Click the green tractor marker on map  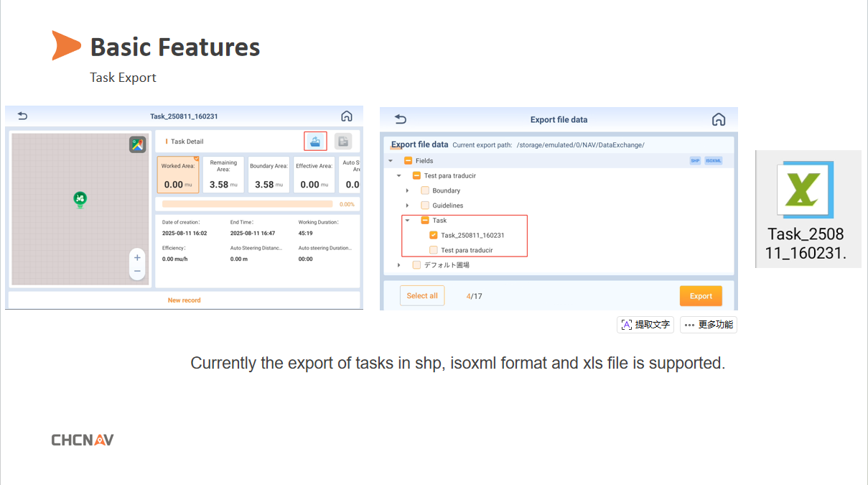tap(80, 198)
